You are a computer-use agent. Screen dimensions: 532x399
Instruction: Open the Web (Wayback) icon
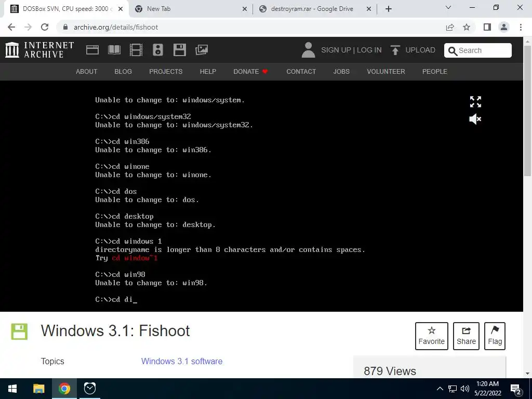point(92,50)
